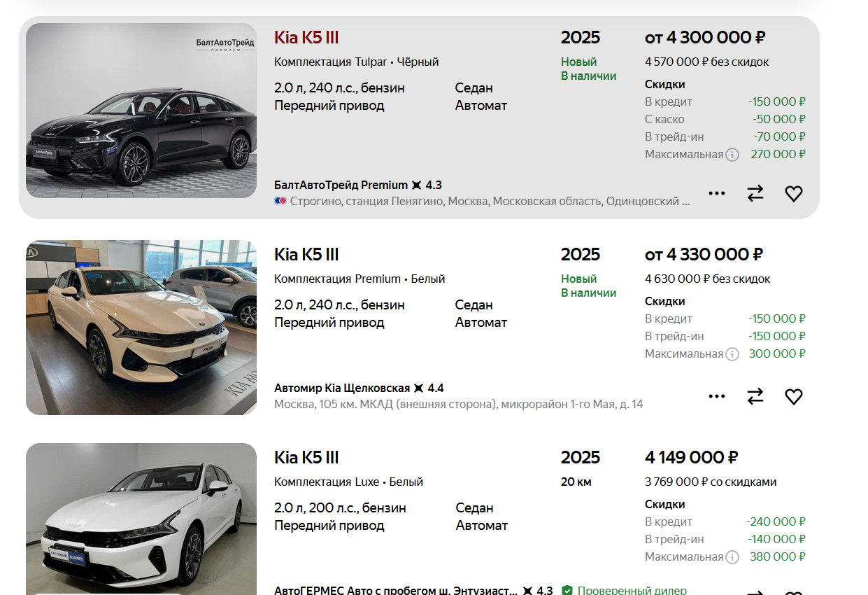View white Luxe Kia K5 photo

pyautogui.click(x=141, y=519)
